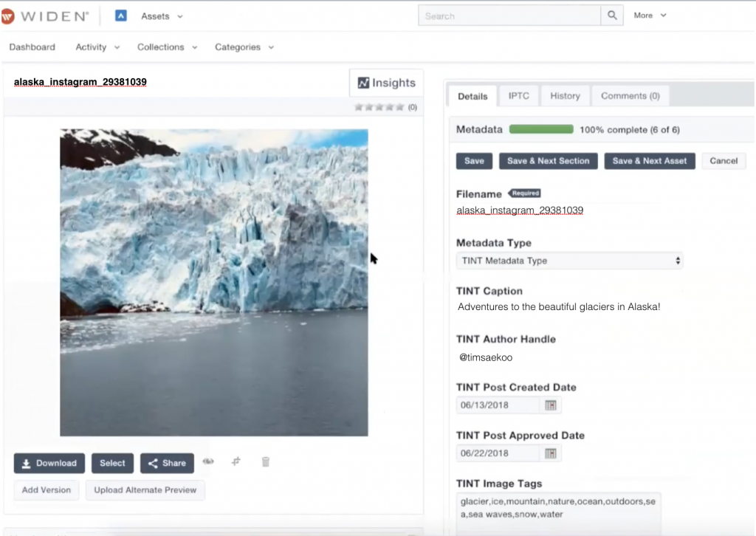
Task: Click the asset title alaska_instagram_29381039
Action: point(80,82)
